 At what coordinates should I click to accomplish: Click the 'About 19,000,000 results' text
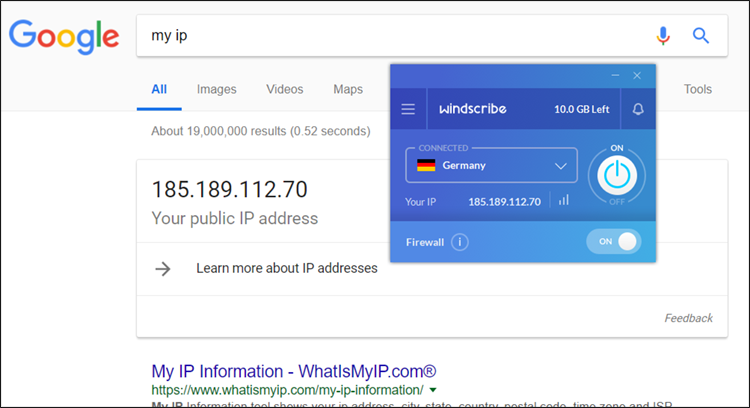(261, 131)
